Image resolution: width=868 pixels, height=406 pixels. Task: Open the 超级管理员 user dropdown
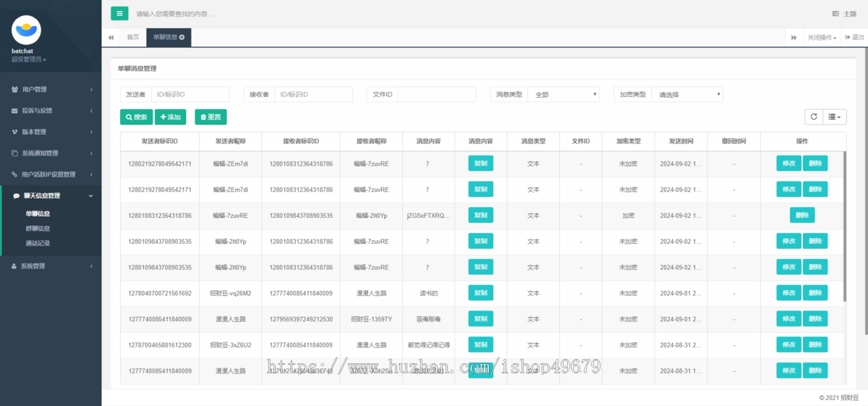point(29,59)
